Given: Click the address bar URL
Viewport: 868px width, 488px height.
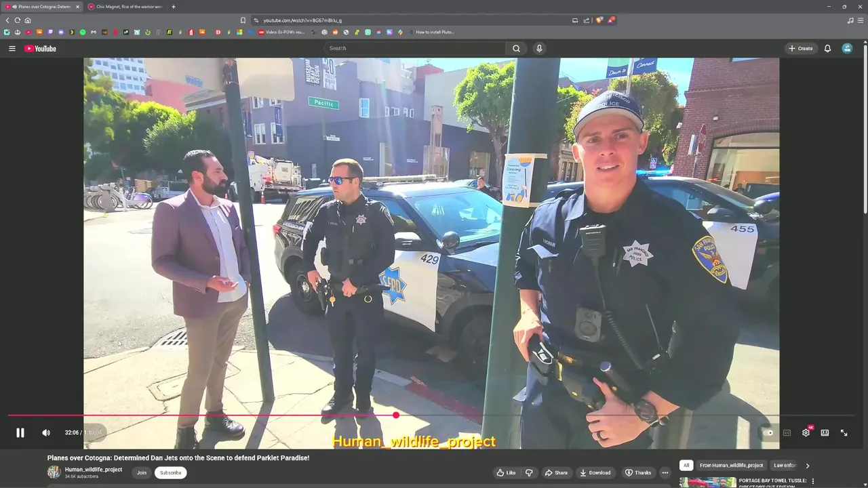Looking at the screenshot, I should 302,20.
